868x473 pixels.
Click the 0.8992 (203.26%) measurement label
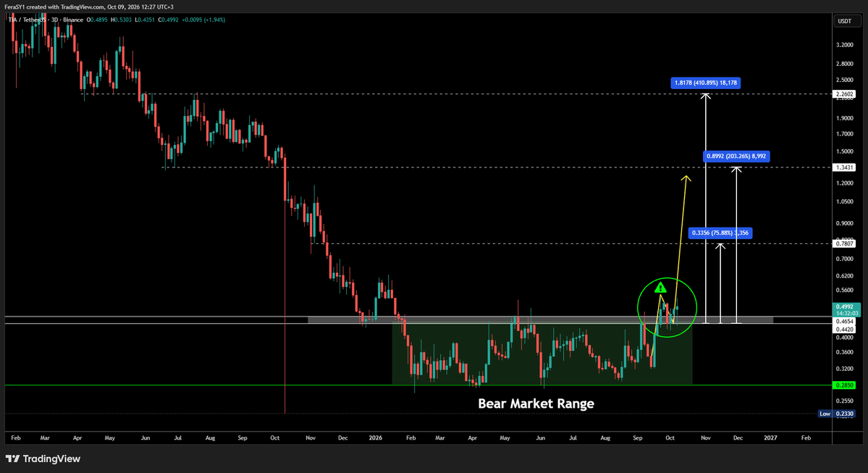pos(736,156)
